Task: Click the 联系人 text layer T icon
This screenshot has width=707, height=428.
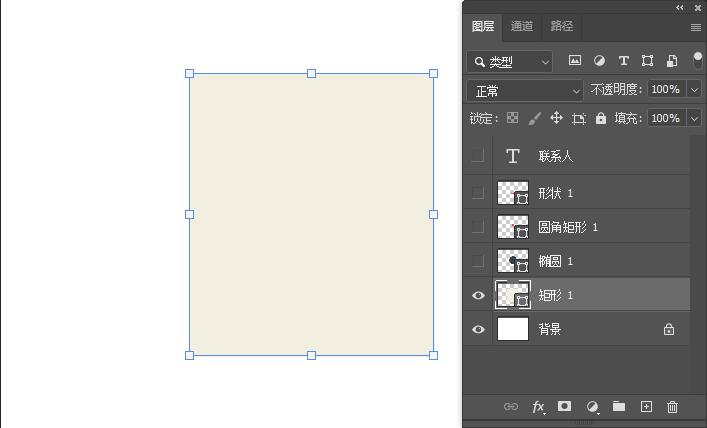Action: coord(513,156)
